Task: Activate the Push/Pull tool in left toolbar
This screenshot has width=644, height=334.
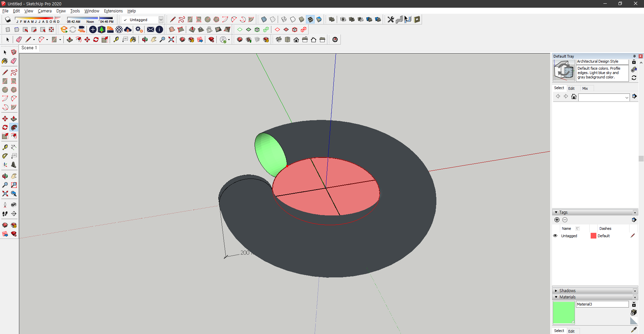Action: tap(14, 119)
